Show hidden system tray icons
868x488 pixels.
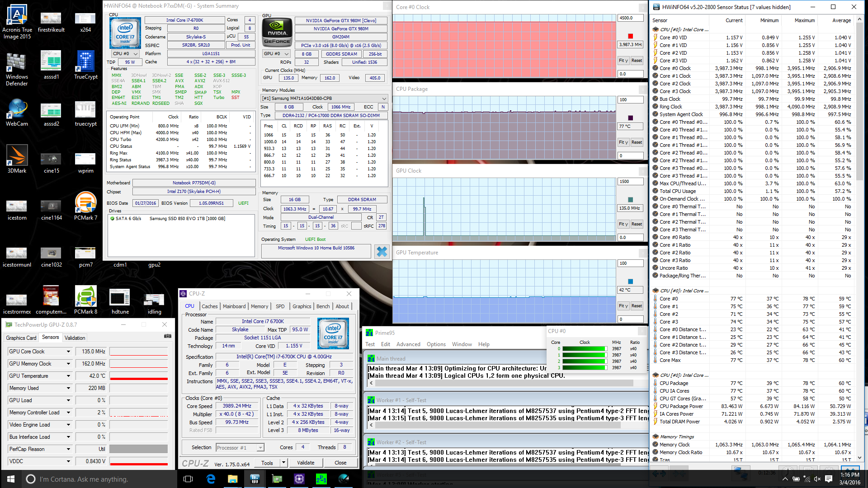(785, 479)
